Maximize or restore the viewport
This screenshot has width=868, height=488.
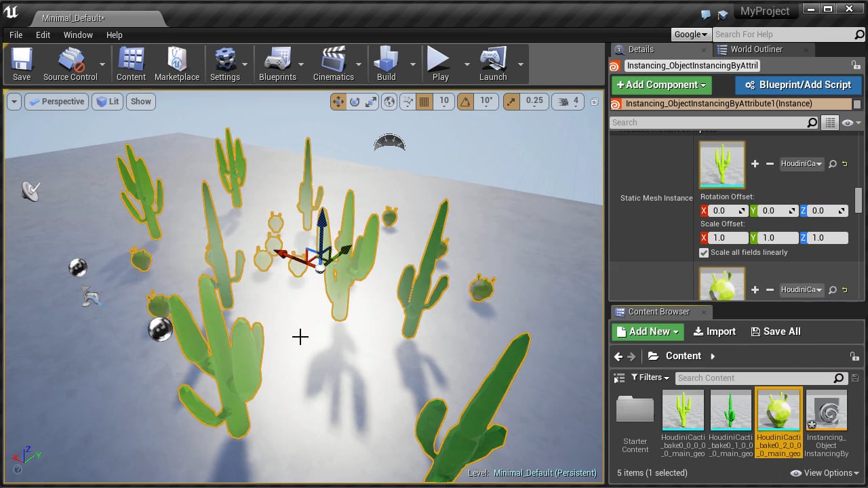pos(595,102)
